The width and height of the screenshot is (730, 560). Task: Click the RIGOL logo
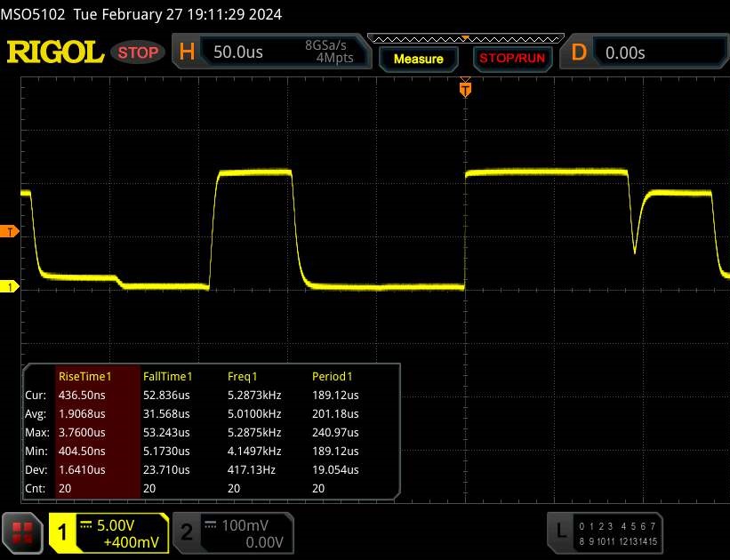55,52
